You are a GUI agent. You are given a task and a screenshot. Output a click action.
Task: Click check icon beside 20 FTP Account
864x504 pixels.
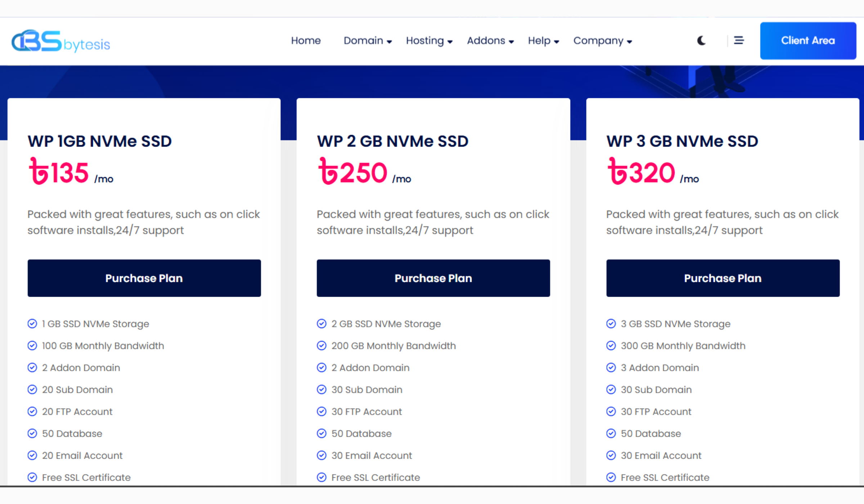tap(32, 411)
